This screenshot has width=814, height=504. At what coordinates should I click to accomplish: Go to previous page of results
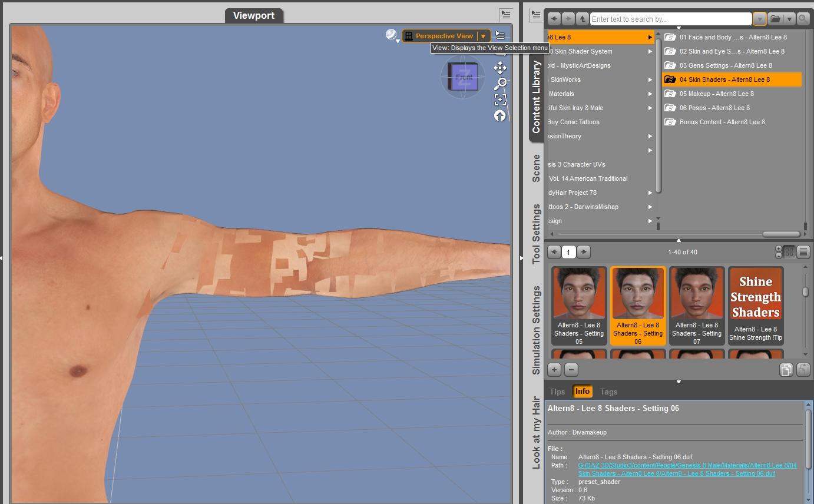coord(554,252)
